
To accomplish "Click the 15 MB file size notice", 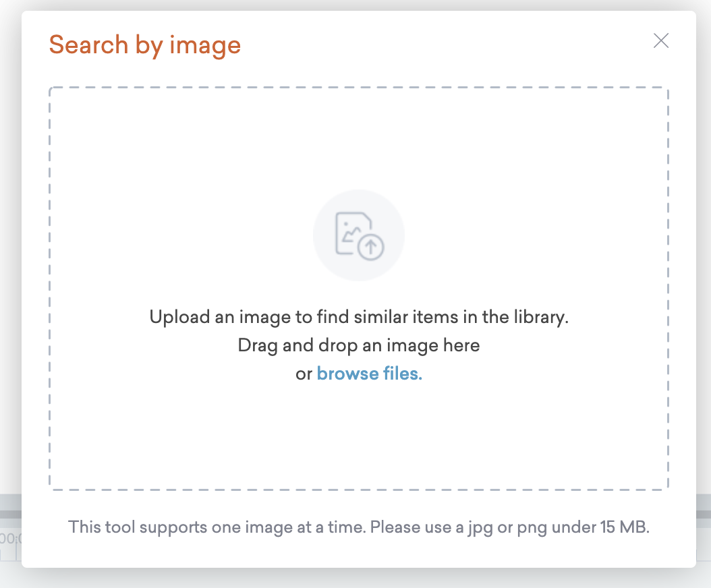I will coord(358,527).
